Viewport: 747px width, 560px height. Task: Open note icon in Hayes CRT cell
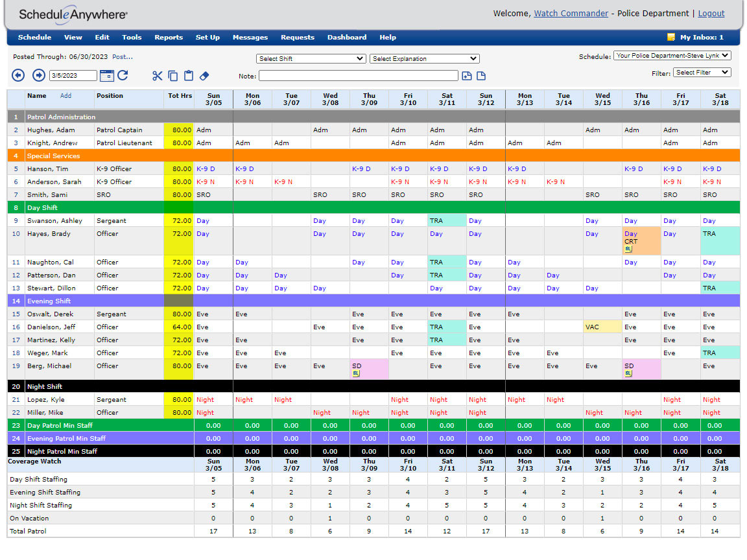[x=628, y=249]
